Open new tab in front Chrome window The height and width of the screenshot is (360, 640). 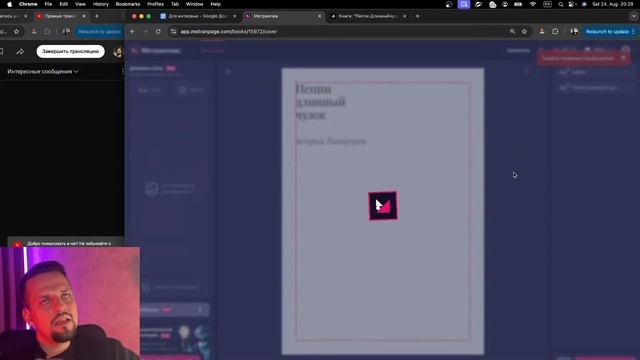(417, 16)
